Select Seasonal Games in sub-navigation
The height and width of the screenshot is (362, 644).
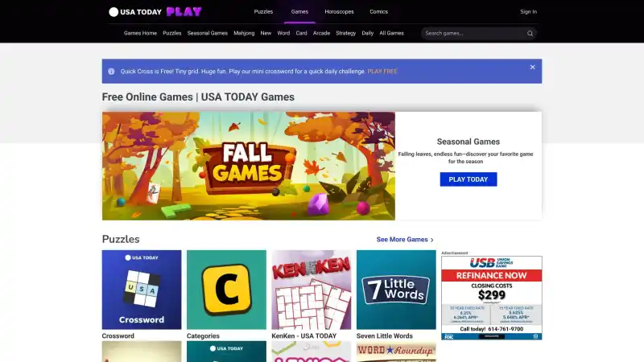(208, 33)
